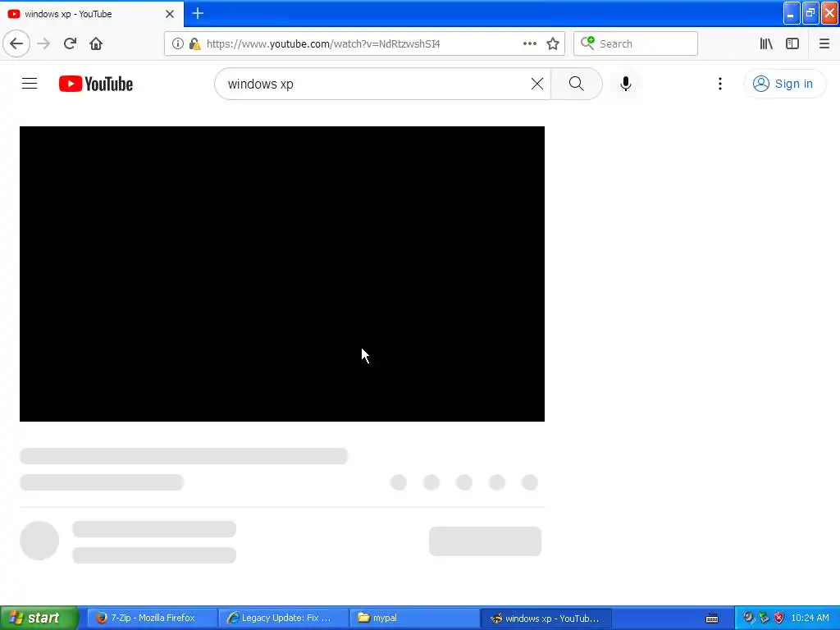840x630 pixels.
Task: Clear the YouTube search query
Action: (x=536, y=84)
